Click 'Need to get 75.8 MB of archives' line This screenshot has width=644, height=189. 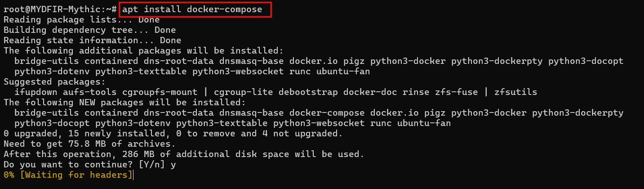pos(89,144)
